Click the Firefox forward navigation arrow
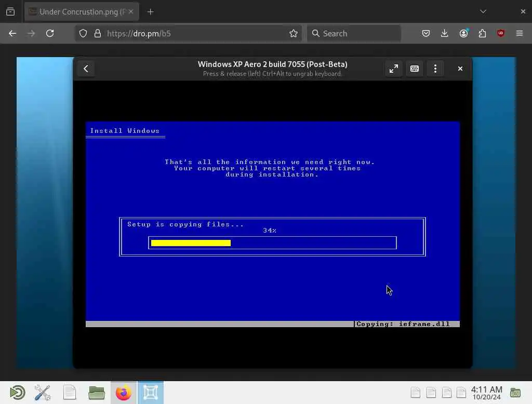The image size is (532, 404). (31, 33)
